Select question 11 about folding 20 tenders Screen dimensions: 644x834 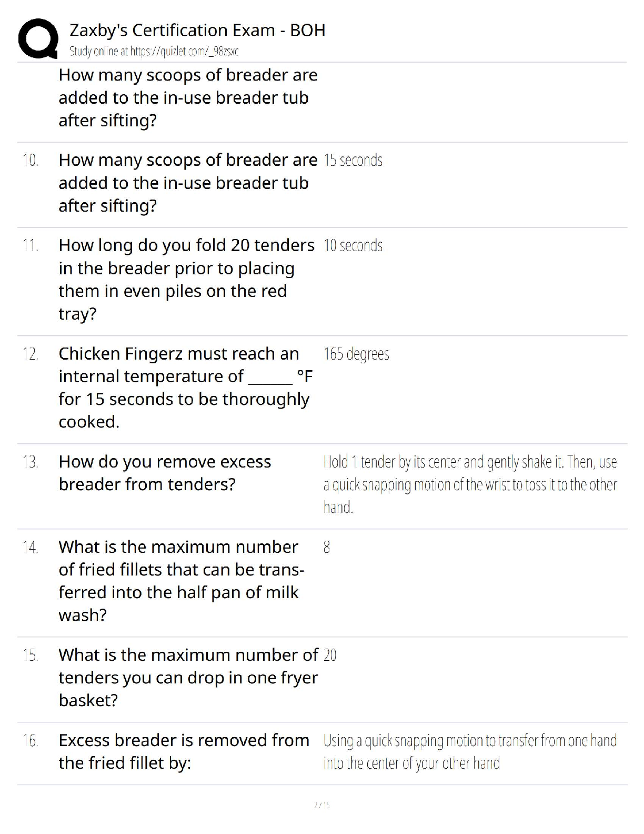click(x=186, y=280)
